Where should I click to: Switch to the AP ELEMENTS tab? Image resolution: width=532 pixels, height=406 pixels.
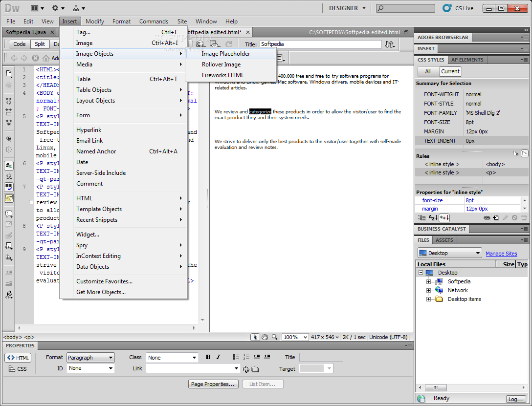467,60
